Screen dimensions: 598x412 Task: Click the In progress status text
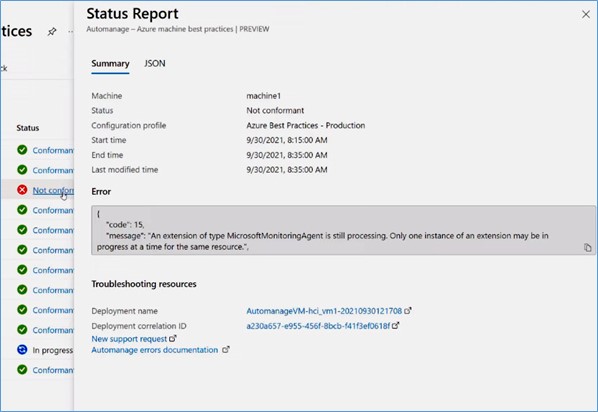53,350
